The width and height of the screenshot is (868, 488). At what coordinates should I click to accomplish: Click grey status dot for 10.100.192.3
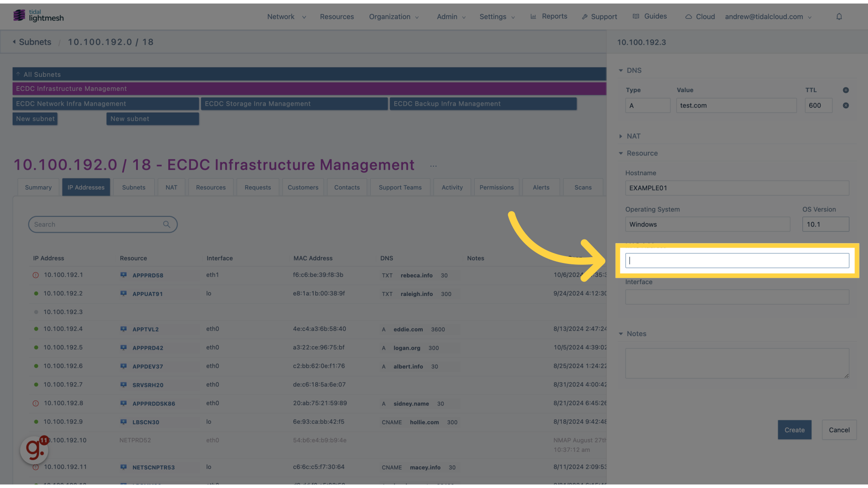36,312
